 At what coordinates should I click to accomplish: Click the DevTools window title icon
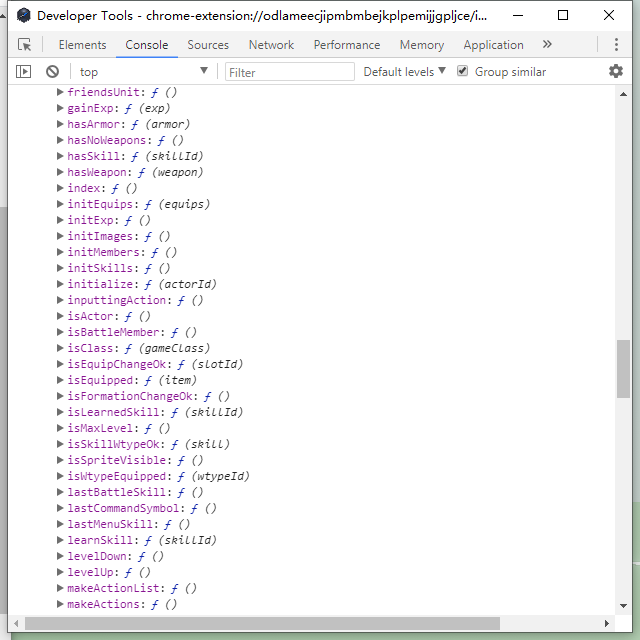24,16
